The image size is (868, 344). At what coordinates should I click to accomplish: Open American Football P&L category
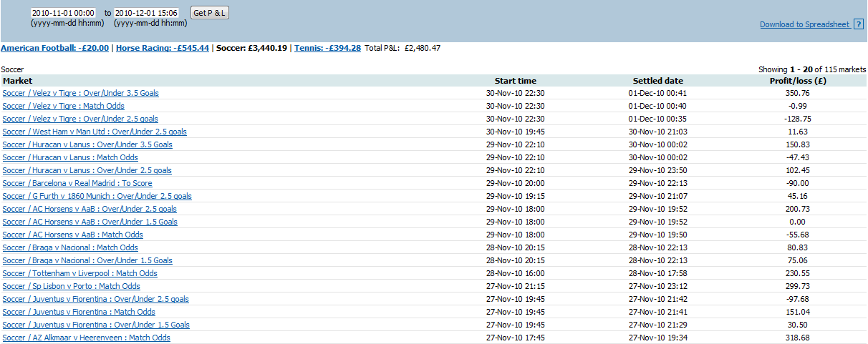(x=55, y=48)
